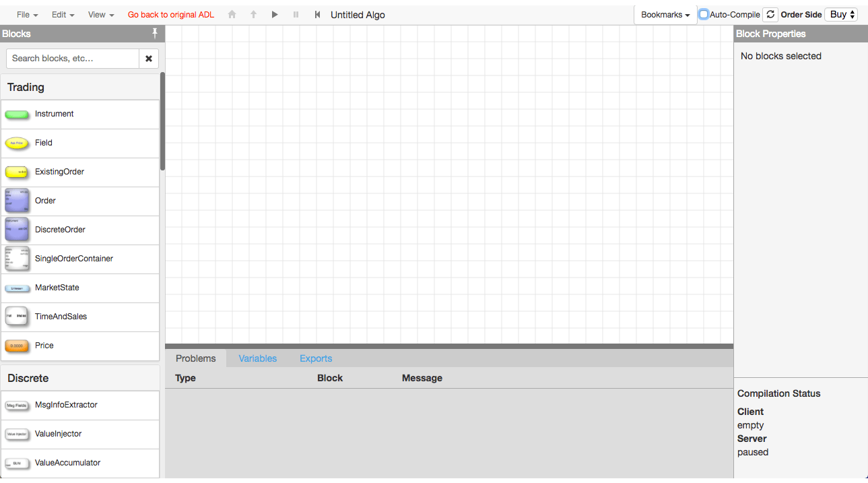Select the yellow Field block icon
Image resolution: width=868 pixels, height=483 pixels.
(17, 143)
